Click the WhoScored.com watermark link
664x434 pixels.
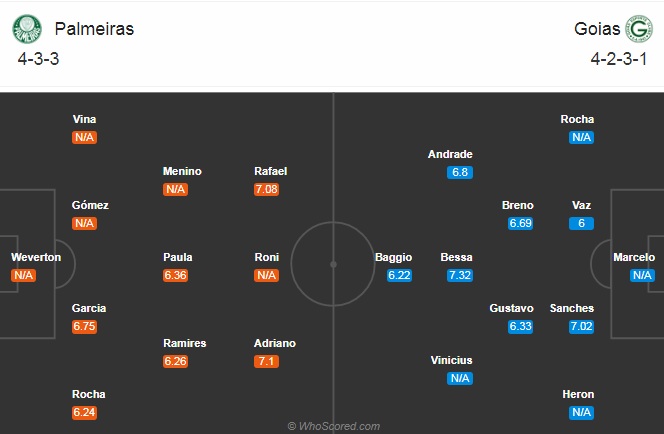[x=334, y=426]
